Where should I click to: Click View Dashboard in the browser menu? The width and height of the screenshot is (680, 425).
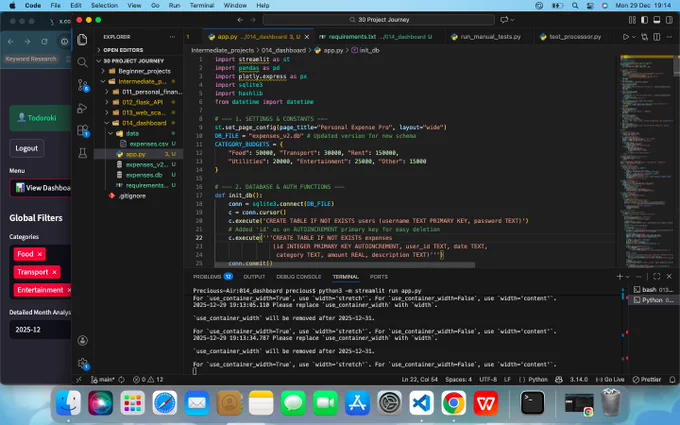(40, 188)
